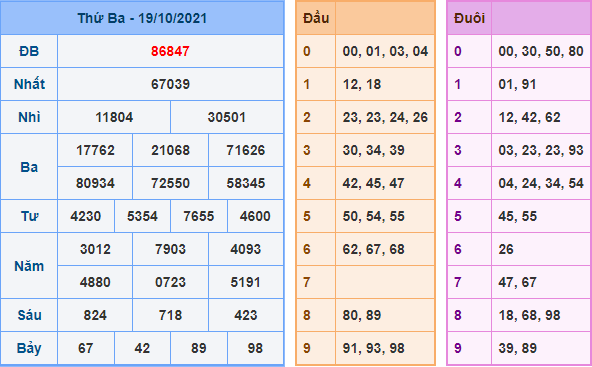
Task: Click value 26 in the Đuôi table
Action: [506, 249]
